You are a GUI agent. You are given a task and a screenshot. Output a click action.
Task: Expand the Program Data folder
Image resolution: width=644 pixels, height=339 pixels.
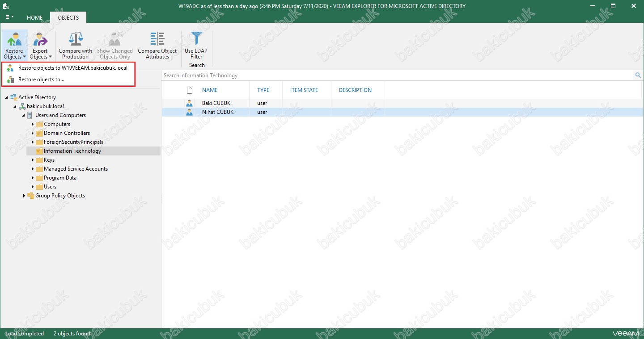click(33, 178)
